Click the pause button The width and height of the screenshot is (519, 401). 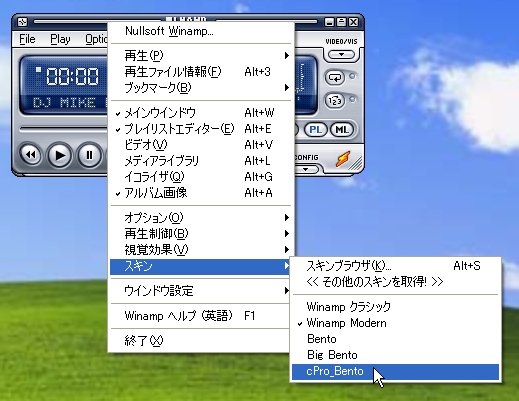tap(89, 155)
